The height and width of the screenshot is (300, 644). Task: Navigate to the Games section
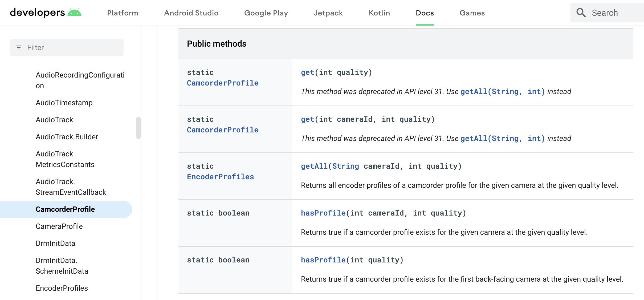472,13
